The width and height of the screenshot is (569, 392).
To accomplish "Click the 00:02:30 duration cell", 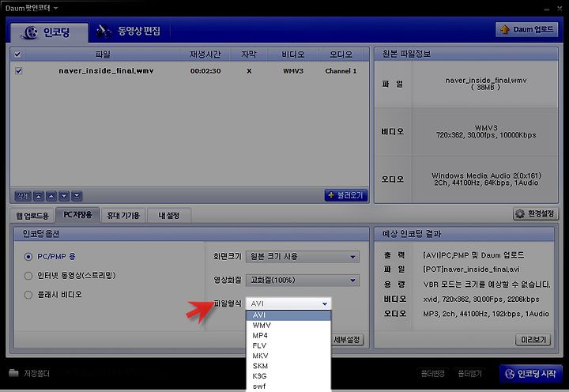I will coord(205,71).
